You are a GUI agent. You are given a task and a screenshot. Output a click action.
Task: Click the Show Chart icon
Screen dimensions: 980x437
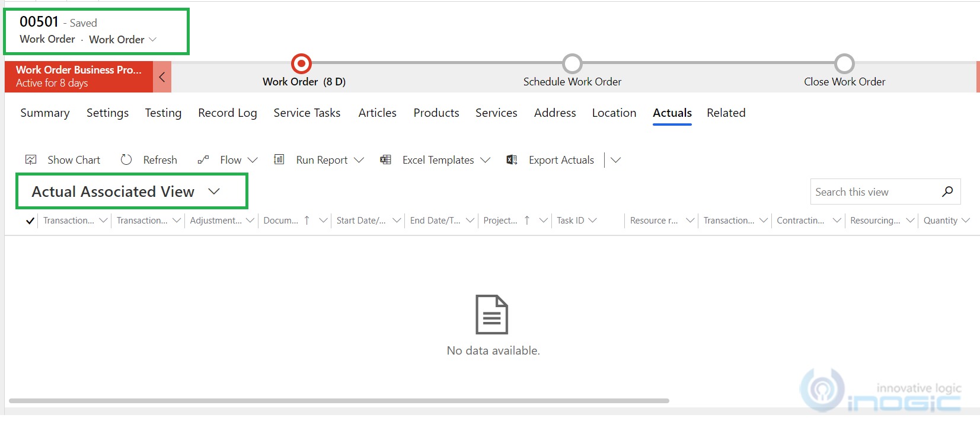[31, 160]
